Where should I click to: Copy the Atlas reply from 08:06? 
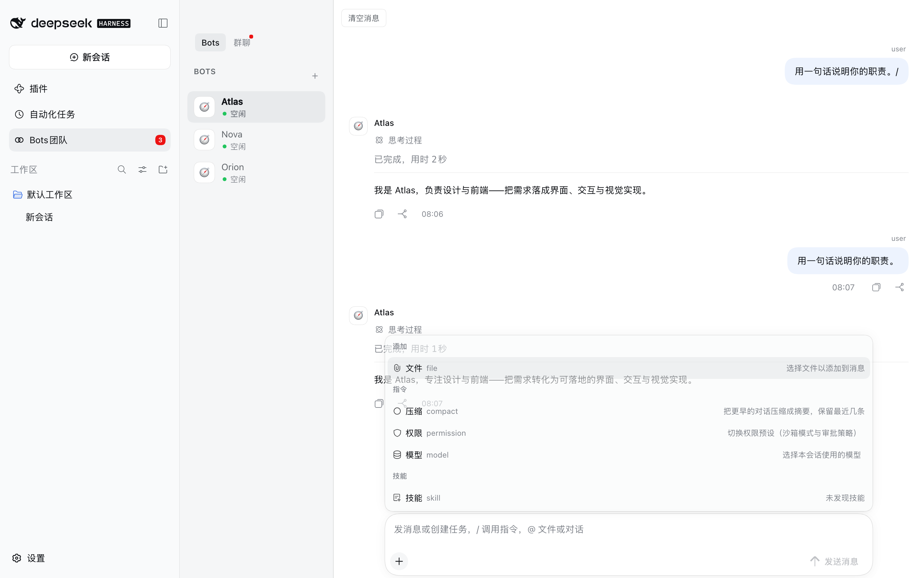click(379, 214)
